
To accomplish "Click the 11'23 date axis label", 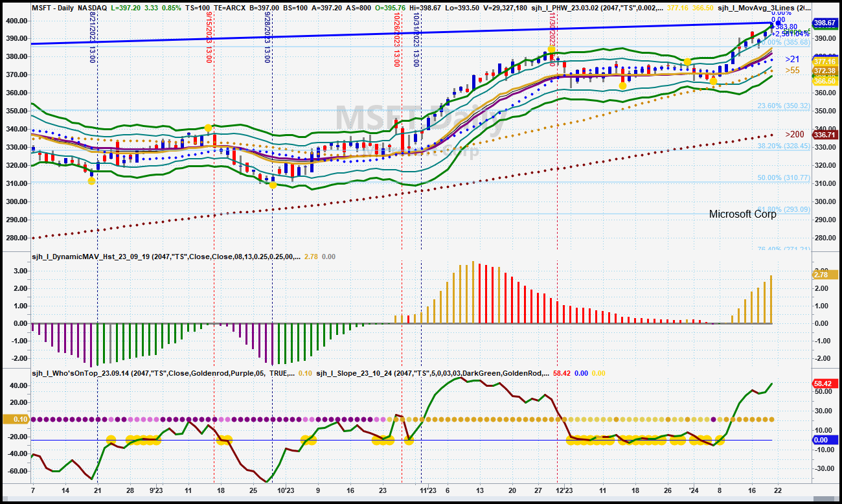I will (427, 491).
